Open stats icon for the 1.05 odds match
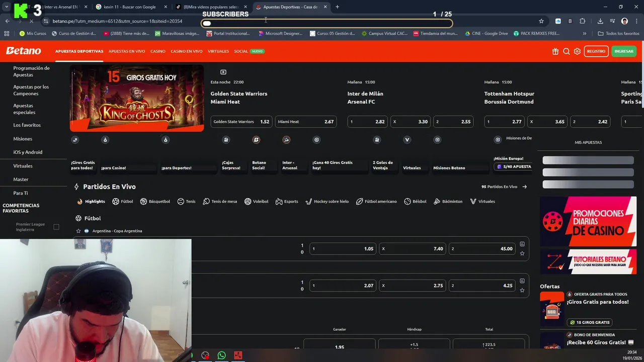The height and width of the screenshot is (362, 644). 522,244
